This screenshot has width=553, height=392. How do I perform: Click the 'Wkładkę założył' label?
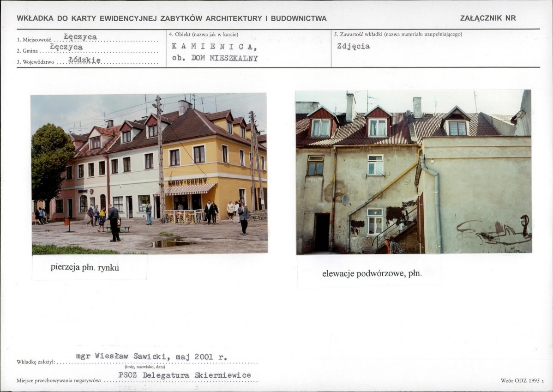[x=36, y=362]
